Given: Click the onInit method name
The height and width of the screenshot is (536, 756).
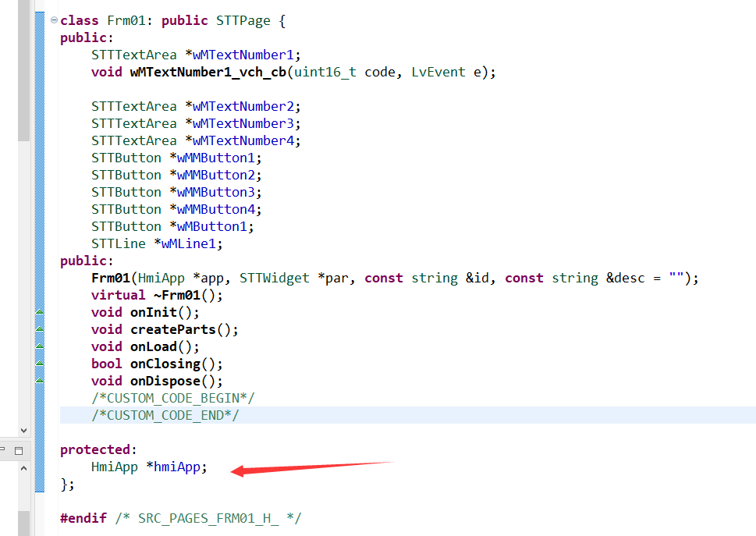Looking at the screenshot, I should tap(154, 312).
